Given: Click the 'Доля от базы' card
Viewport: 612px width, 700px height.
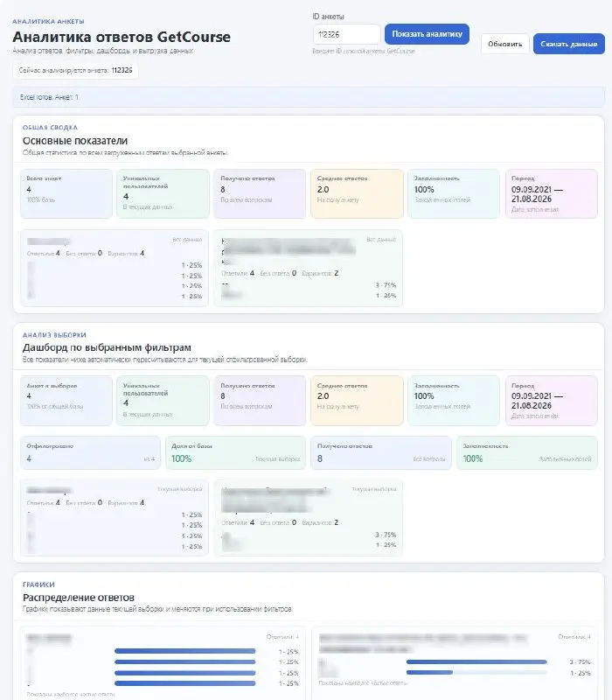Looking at the screenshot, I should pyautogui.click(x=235, y=452).
